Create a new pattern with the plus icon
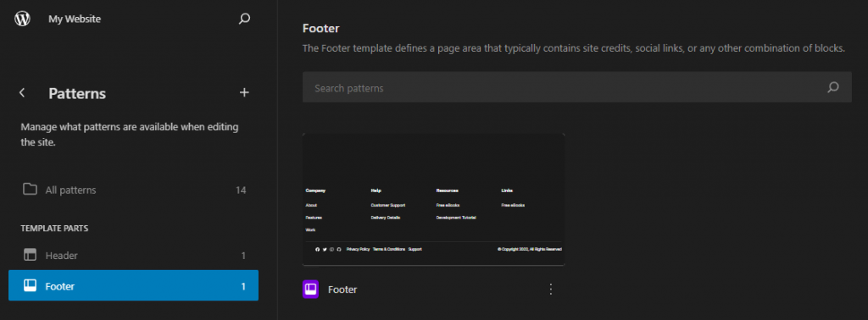Image resolution: width=868 pixels, height=320 pixels. click(244, 93)
